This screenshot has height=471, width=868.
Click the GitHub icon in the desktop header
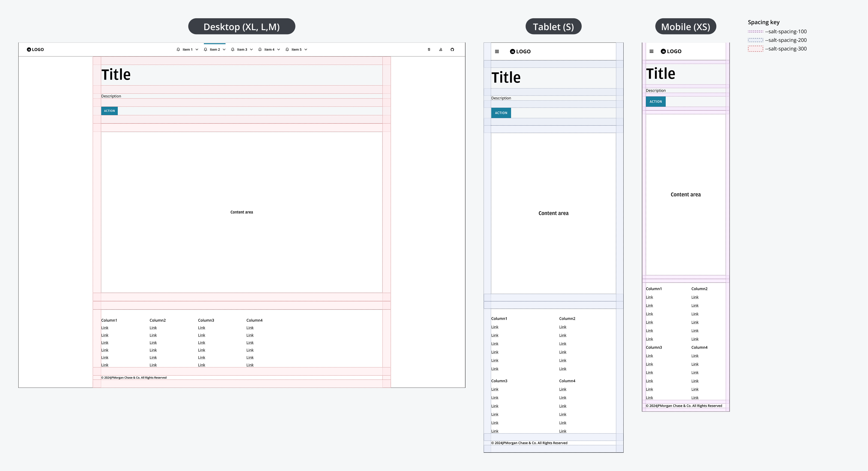pyautogui.click(x=452, y=49)
